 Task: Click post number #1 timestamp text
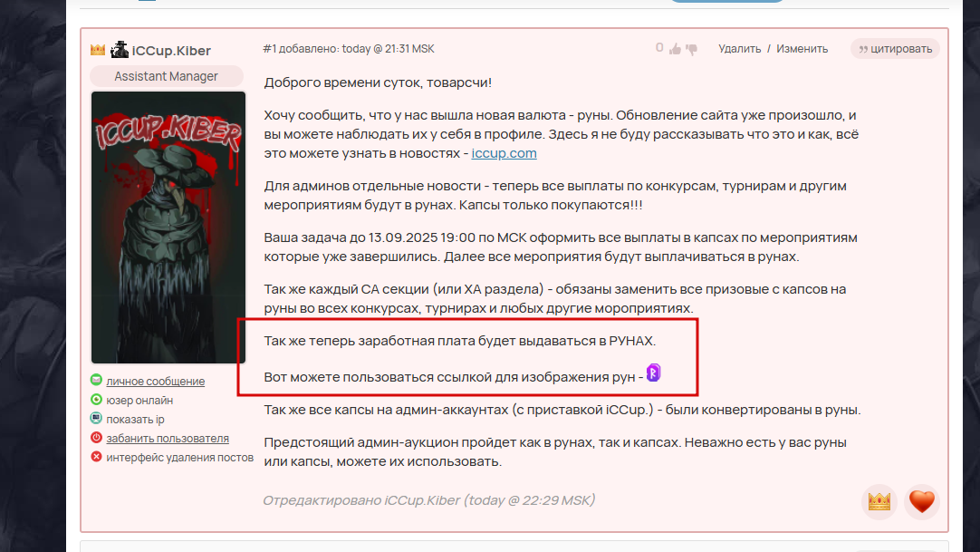(x=348, y=49)
